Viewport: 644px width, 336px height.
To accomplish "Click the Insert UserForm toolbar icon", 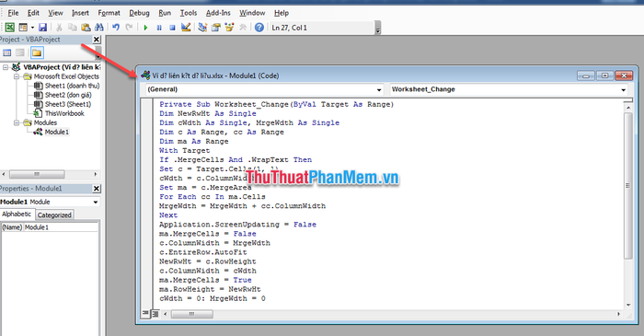I will click(23, 28).
